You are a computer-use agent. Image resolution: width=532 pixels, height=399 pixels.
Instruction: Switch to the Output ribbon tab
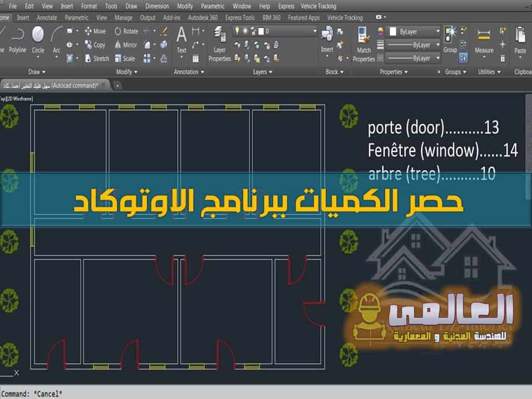point(147,18)
